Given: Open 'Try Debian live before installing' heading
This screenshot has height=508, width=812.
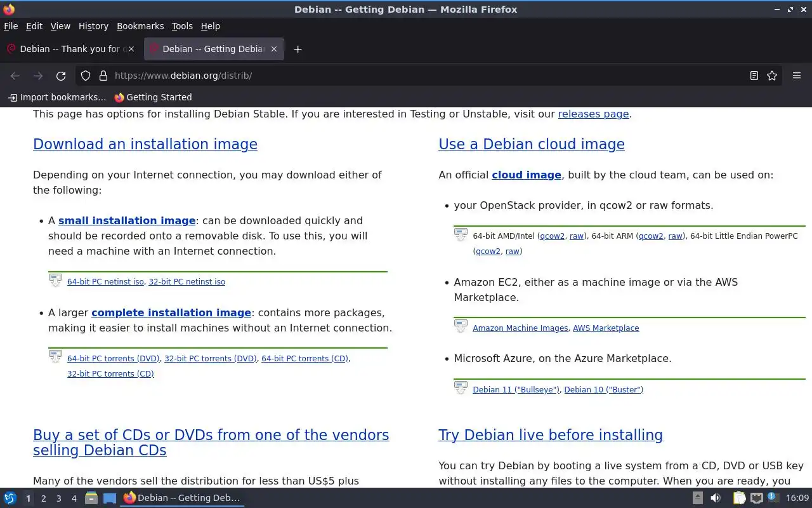Looking at the screenshot, I should [551, 435].
